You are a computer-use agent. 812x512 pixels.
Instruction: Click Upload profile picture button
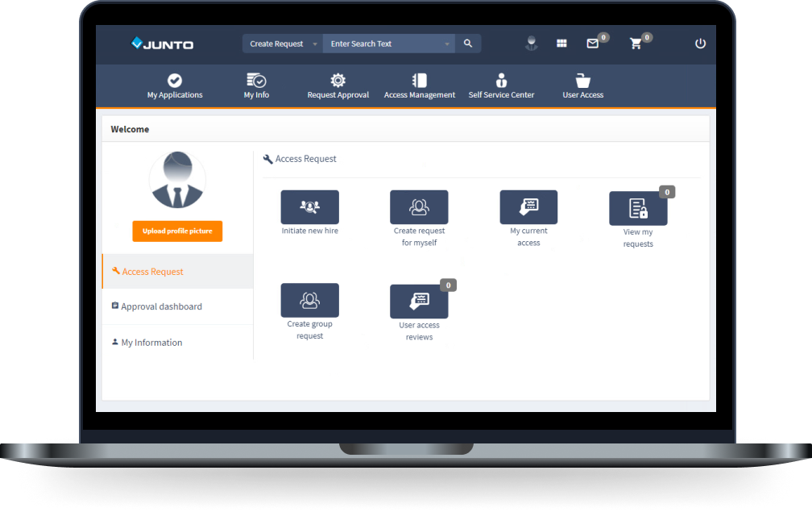pos(177,231)
